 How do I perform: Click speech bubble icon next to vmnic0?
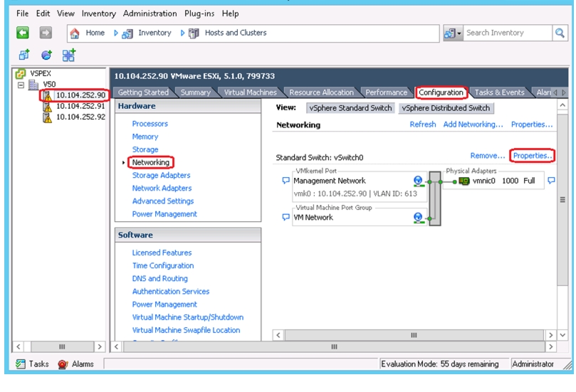pos(551,180)
